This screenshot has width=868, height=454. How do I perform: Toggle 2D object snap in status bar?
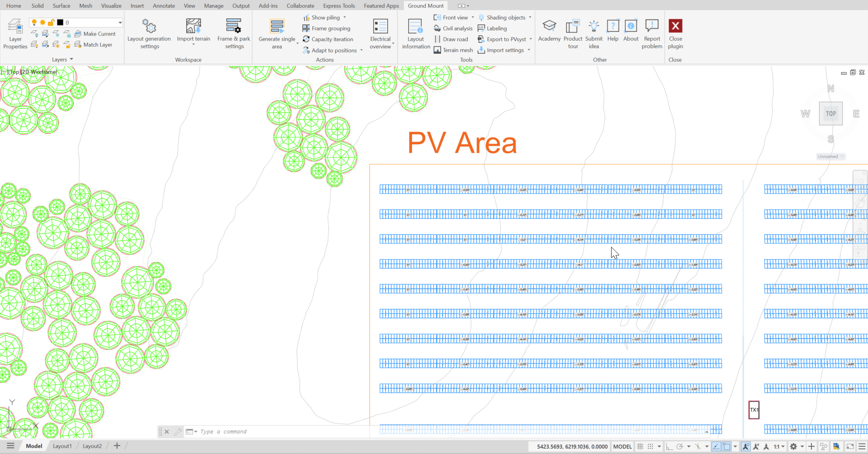pyautogui.click(x=726, y=447)
